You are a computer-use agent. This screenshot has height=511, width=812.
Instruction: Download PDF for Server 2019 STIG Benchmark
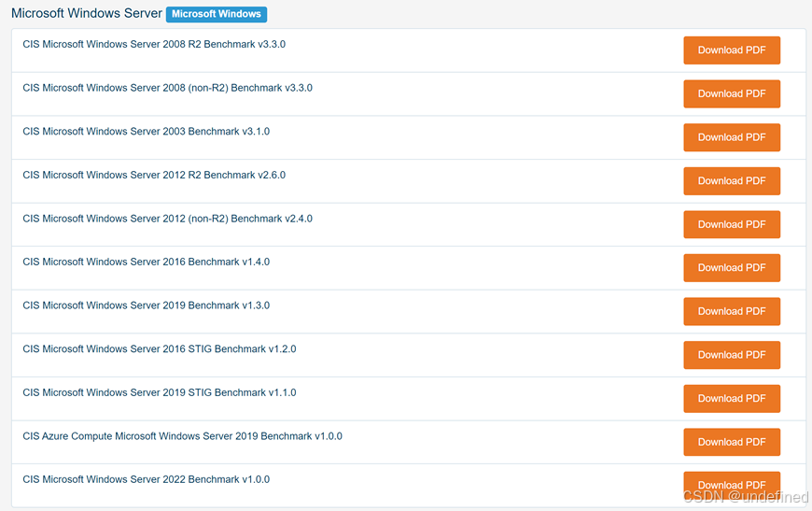[x=732, y=399]
